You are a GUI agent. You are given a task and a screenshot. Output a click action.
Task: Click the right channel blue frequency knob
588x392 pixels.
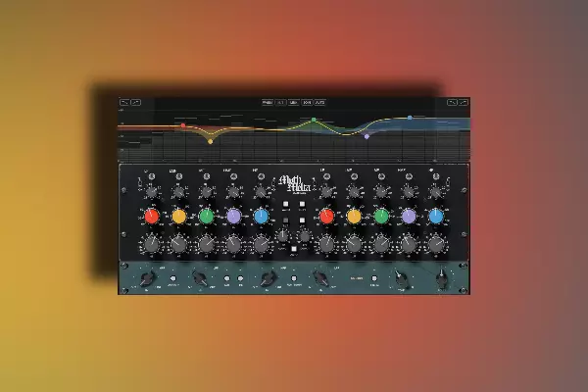pos(436,217)
